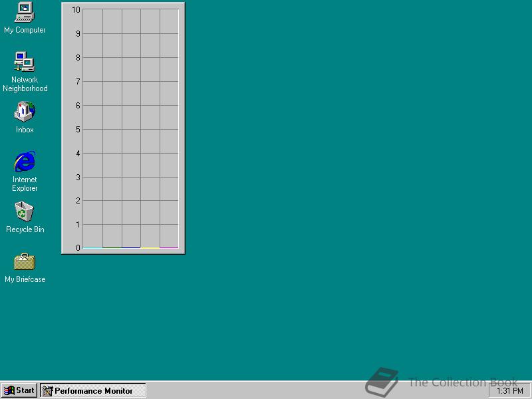Viewport: 532px width, 399px height.
Task: Click the '0' label on the chart axis
Action: click(78, 247)
